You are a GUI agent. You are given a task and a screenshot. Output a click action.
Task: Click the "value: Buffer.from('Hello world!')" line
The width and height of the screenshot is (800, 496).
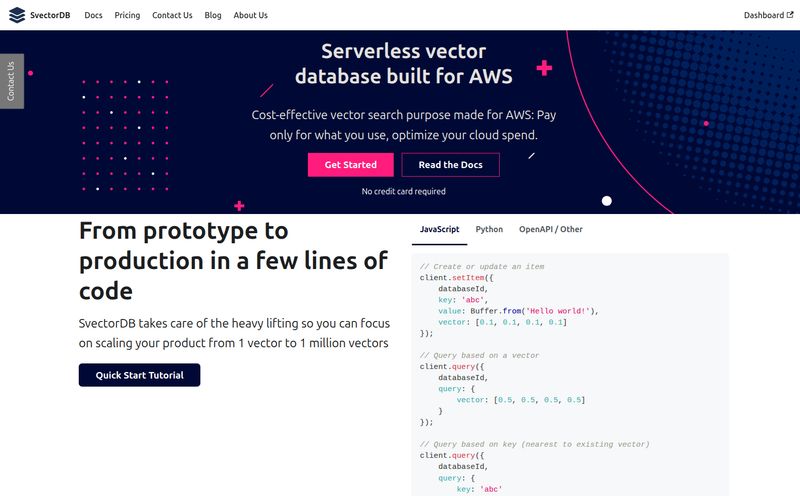click(x=518, y=311)
